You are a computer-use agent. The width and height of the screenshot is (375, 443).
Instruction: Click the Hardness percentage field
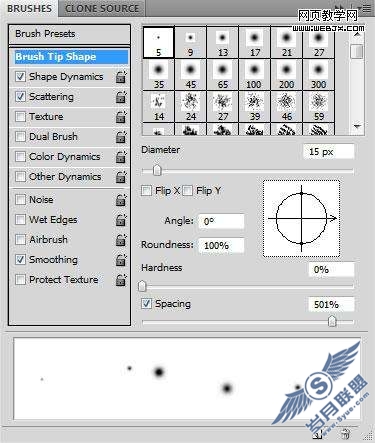(331, 270)
